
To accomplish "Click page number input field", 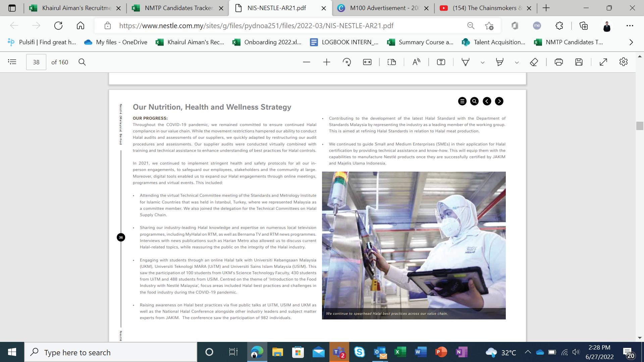I will click(x=36, y=62).
